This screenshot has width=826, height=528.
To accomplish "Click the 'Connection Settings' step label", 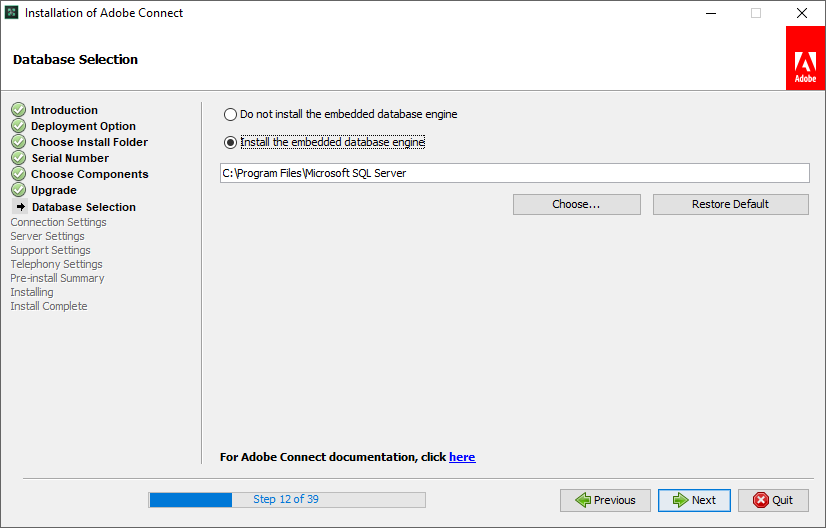I will click(x=58, y=222).
